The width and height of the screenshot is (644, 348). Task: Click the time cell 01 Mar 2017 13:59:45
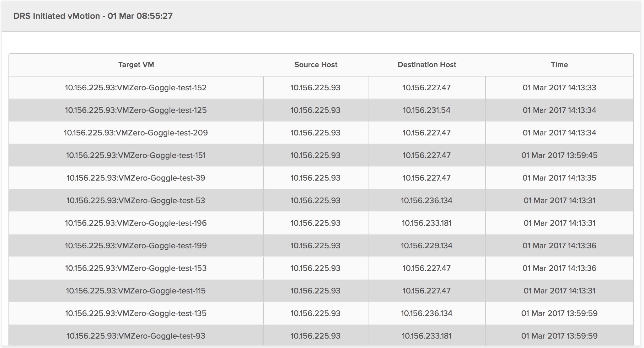point(559,155)
